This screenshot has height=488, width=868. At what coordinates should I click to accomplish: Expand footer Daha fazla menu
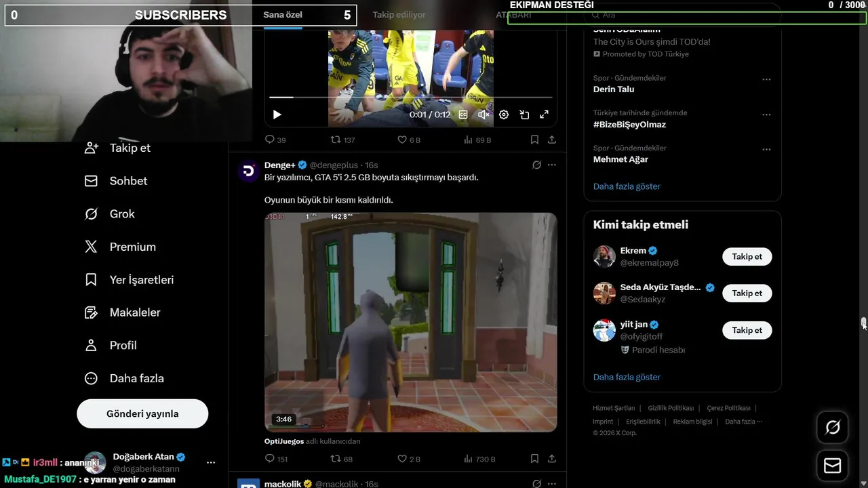(x=743, y=422)
